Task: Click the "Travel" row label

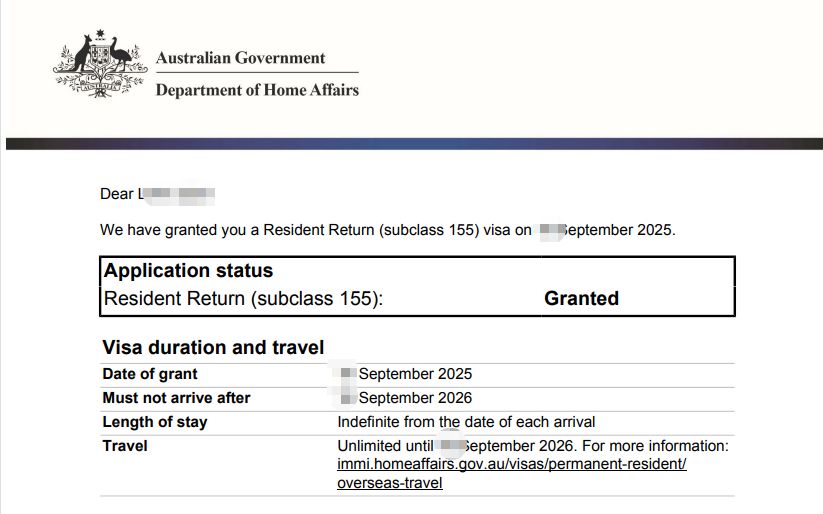Action: point(125,446)
